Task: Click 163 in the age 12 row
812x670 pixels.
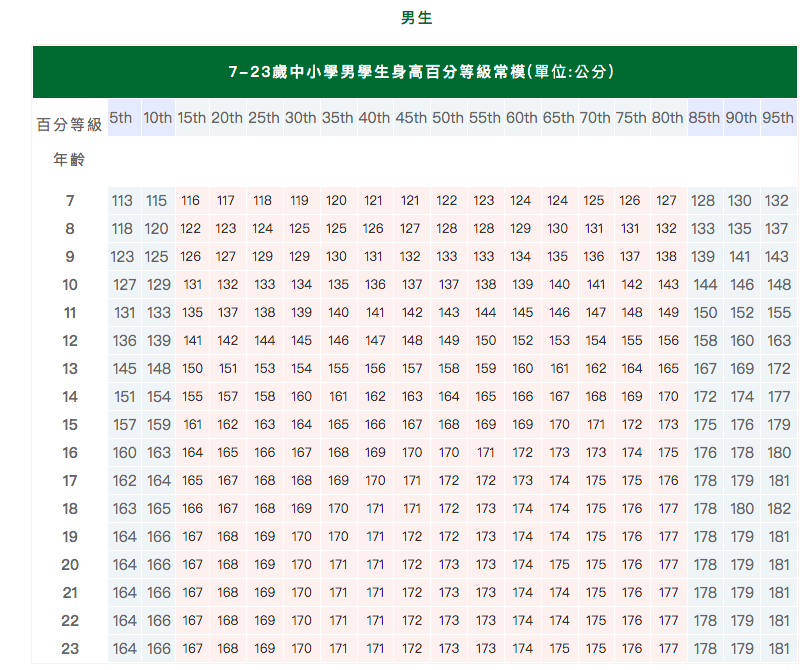Action: click(779, 341)
